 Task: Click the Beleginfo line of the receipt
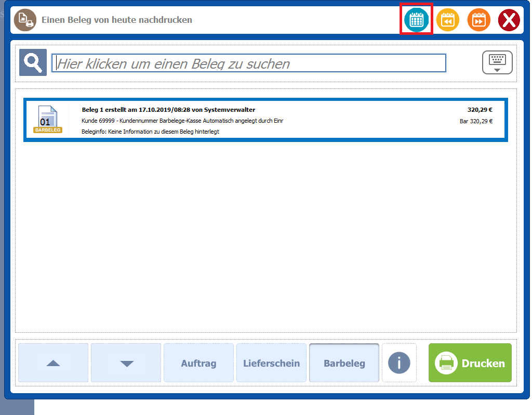click(x=150, y=132)
